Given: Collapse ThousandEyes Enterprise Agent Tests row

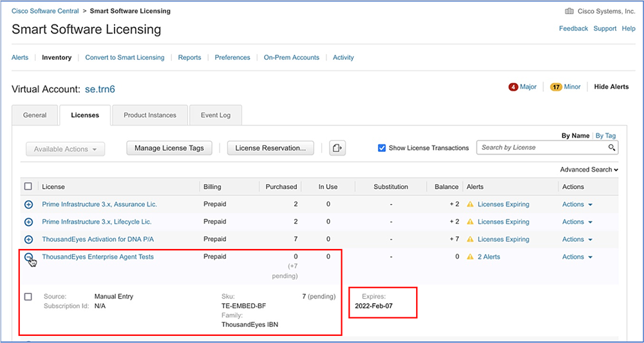Looking at the screenshot, I should tap(28, 257).
